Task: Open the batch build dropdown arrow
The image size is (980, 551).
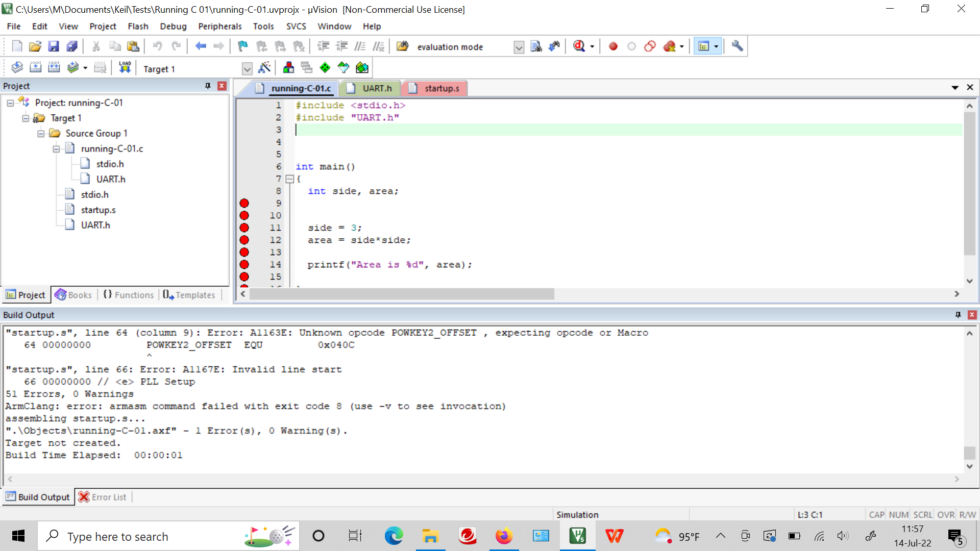Action: (x=85, y=68)
